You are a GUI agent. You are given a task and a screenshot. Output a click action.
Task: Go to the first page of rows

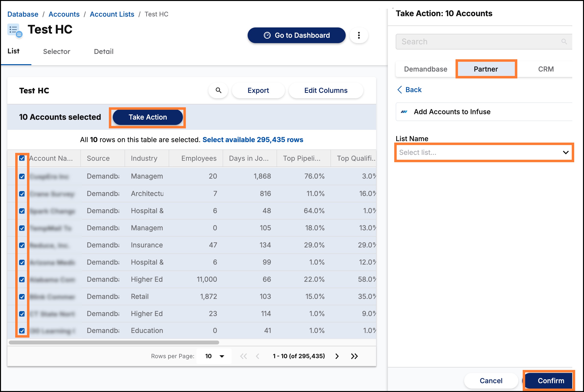243,356
